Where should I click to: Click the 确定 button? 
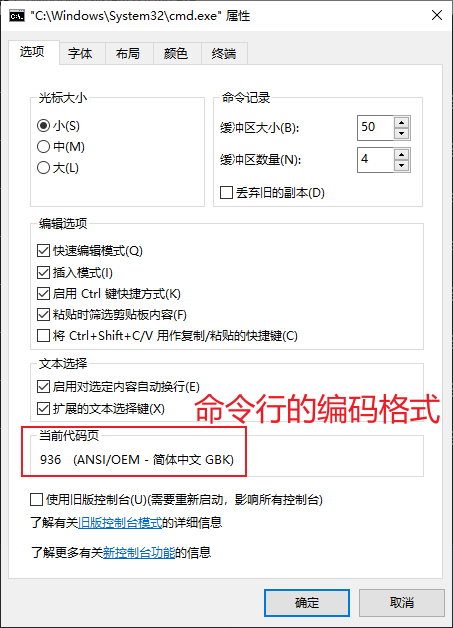coord(307,603)
